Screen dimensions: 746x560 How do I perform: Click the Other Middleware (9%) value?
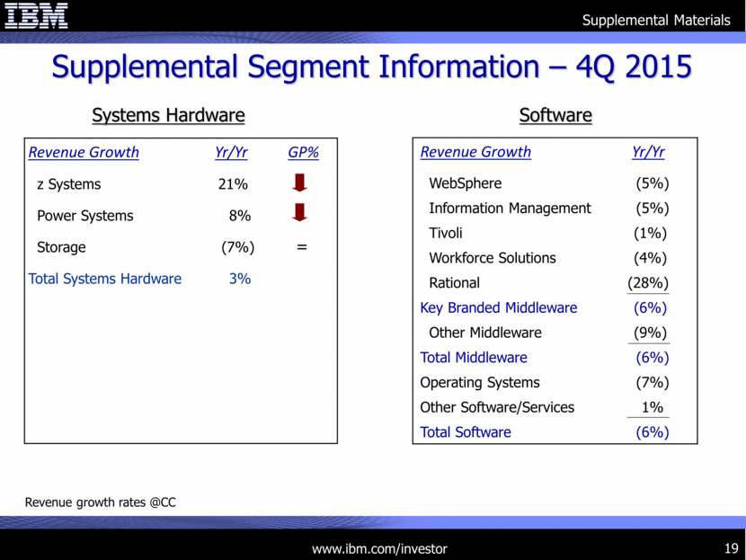click(651, 333)
